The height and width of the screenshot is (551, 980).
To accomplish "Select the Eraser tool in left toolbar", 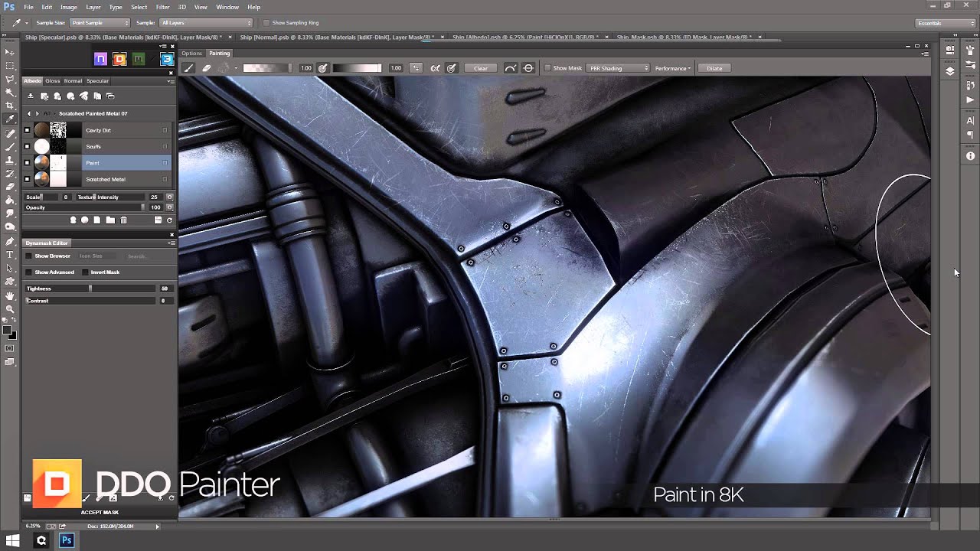I will click(10, 187).
